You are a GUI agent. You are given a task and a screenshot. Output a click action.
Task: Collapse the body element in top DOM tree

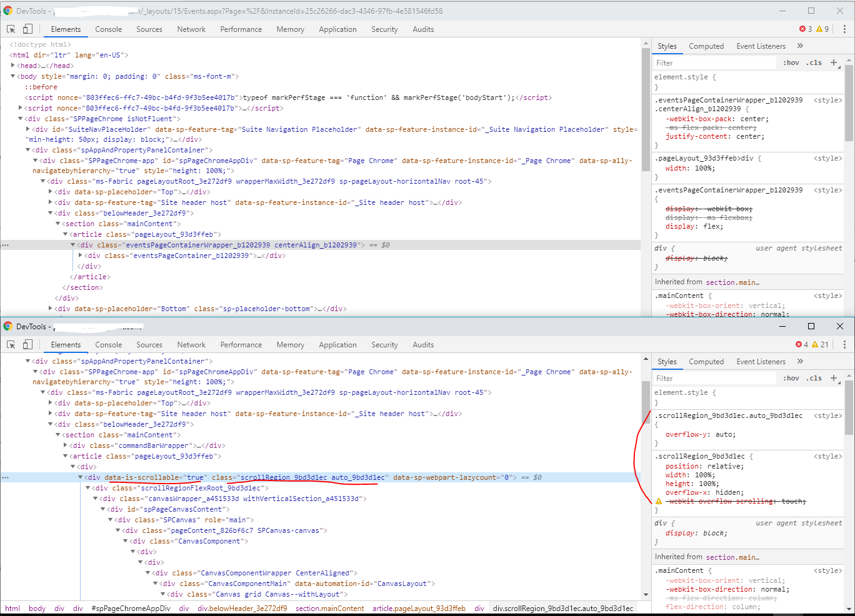tap(13, 76)
